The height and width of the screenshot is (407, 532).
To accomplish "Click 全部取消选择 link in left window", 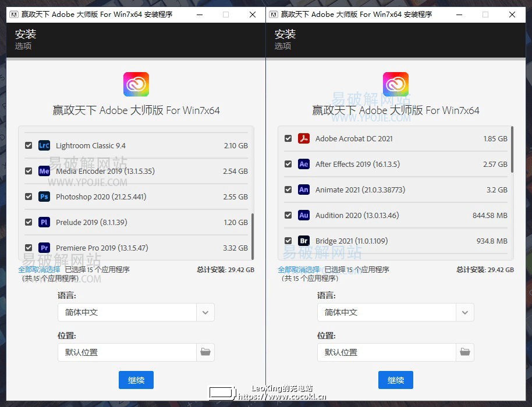I will 39,269.
